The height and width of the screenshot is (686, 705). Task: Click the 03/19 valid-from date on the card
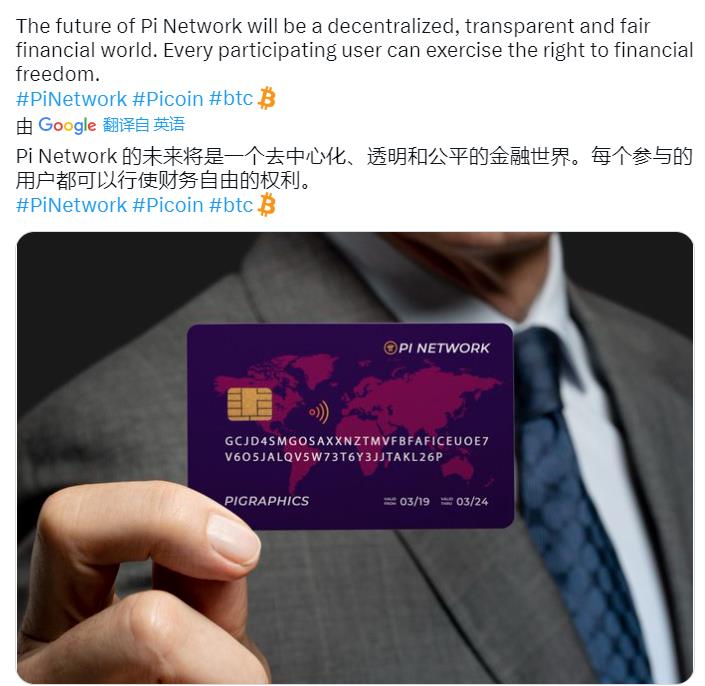coord(415,501)
